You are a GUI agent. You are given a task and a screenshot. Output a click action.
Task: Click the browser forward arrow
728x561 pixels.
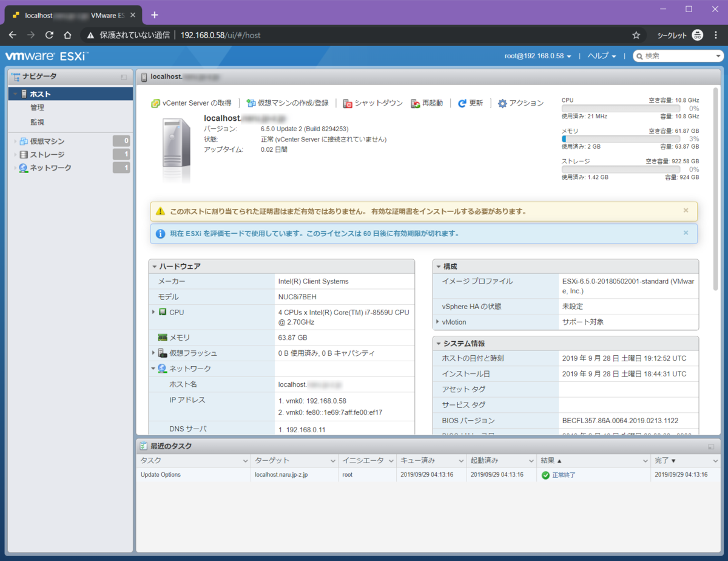pyautogui.click(x=31, y=35)
